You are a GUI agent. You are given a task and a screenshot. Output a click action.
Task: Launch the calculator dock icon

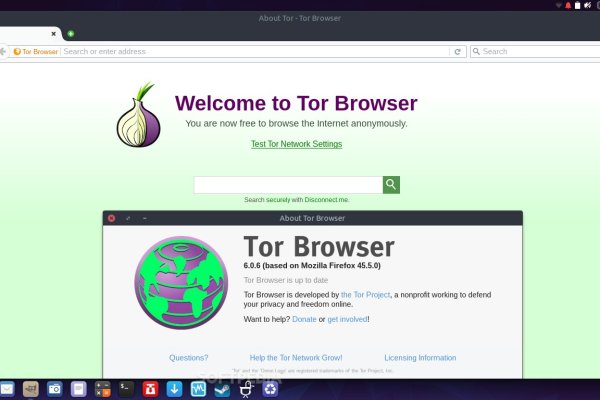(102, 388)
